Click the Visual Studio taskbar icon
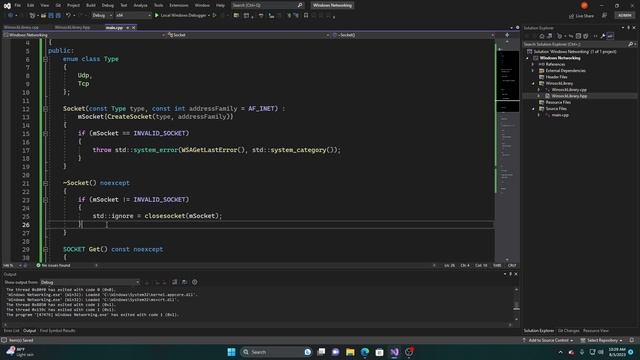 [394, 352]
